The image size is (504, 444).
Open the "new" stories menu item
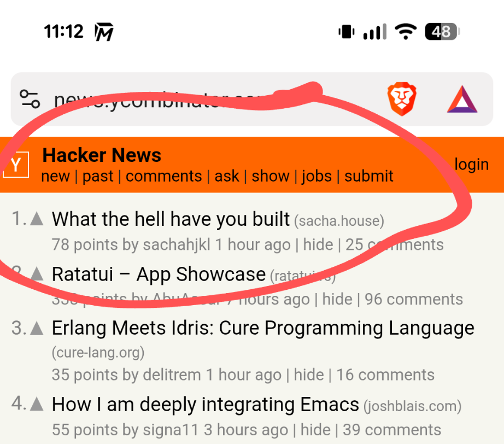pyautogui.click(x=56, y=176)
